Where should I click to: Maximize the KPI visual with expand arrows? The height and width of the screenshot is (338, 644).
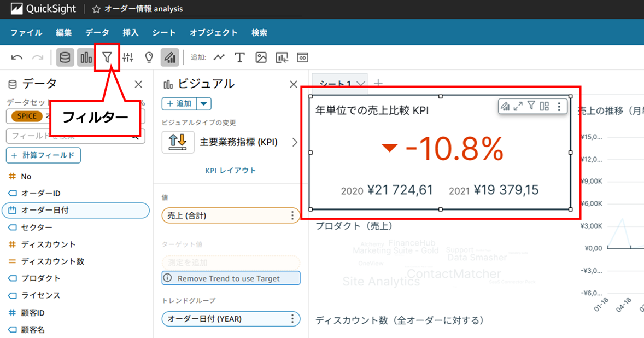518,106
